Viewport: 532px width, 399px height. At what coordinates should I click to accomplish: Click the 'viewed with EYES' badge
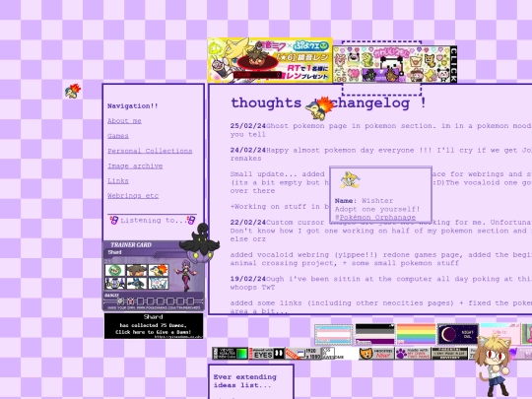point(267,354)
